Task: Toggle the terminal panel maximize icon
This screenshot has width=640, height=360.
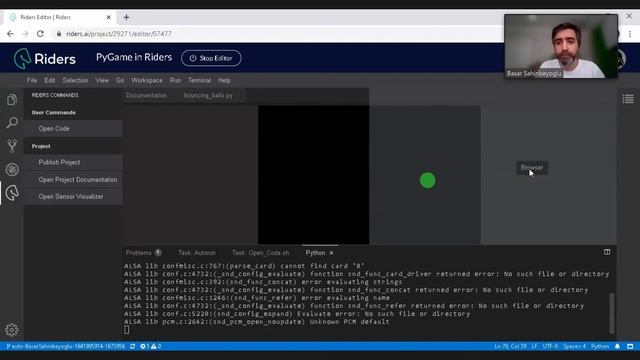Action: 607,252
